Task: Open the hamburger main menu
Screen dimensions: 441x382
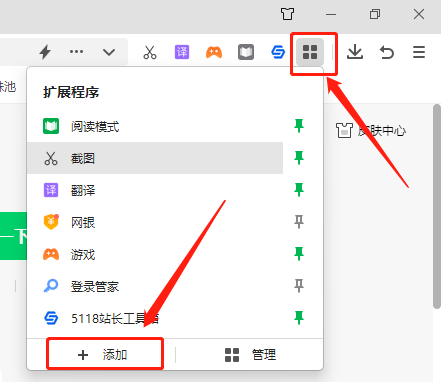Action: click(x=419, y=52)
